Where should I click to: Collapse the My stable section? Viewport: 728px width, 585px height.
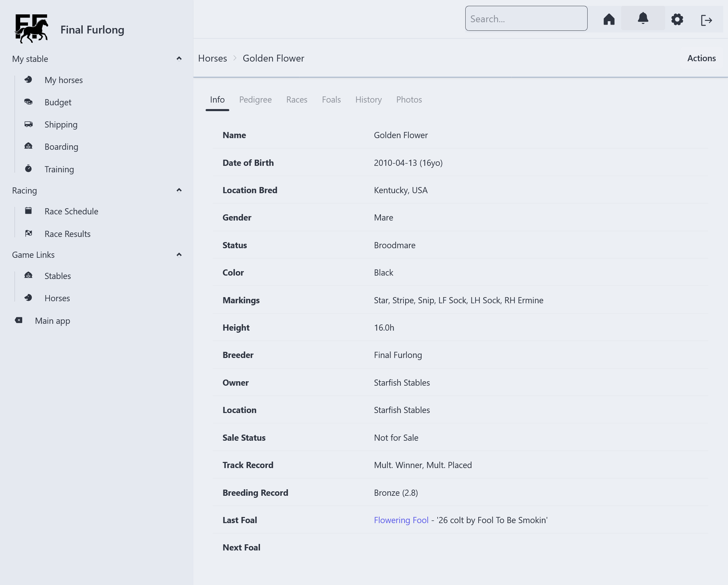pos(179,58)
